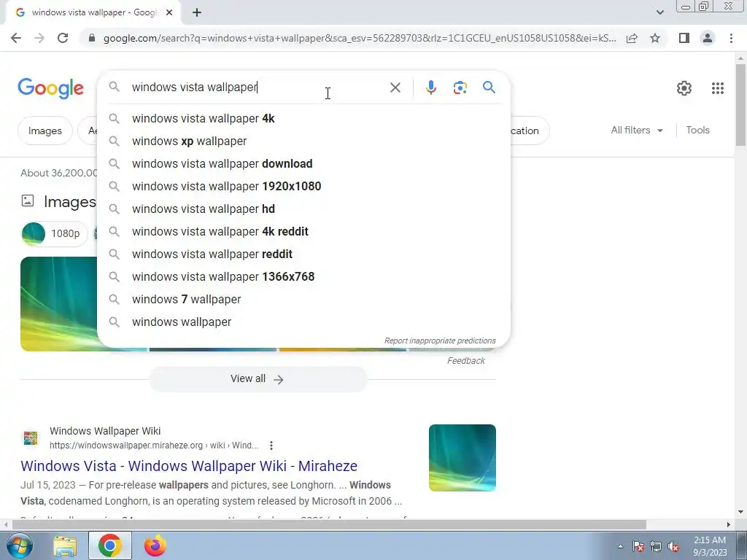Show hidden system tray icons
Image resolution: width=747 pixels, height=560 pixels.
point(620,547)
